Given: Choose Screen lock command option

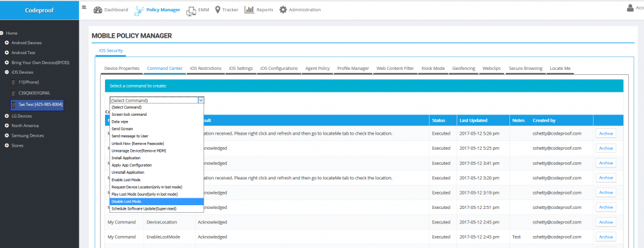Looking at the screenshot, I should (x=157, y=115).
